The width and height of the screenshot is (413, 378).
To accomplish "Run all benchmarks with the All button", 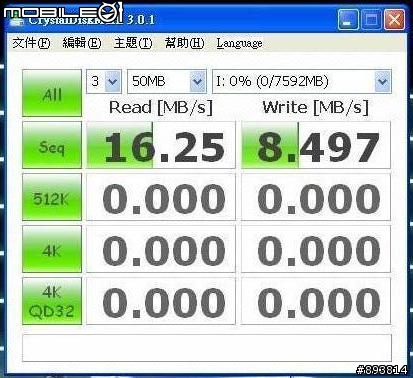I will click(x=52, y=93).
